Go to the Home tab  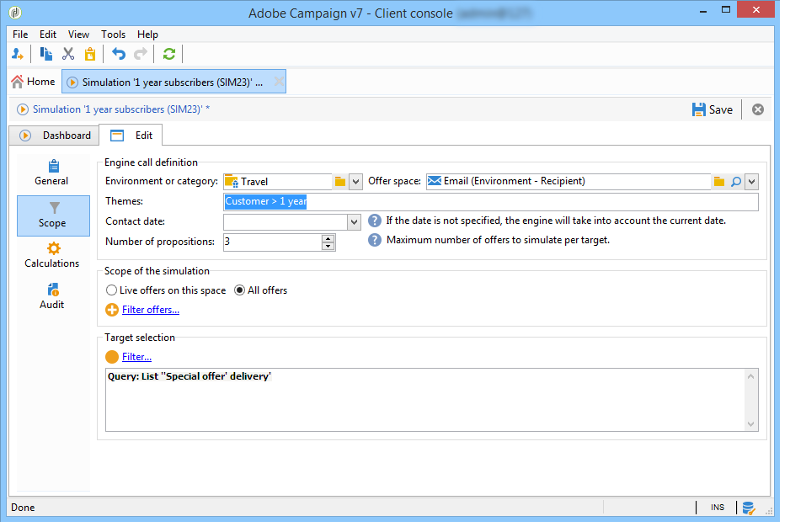point(33,82)
